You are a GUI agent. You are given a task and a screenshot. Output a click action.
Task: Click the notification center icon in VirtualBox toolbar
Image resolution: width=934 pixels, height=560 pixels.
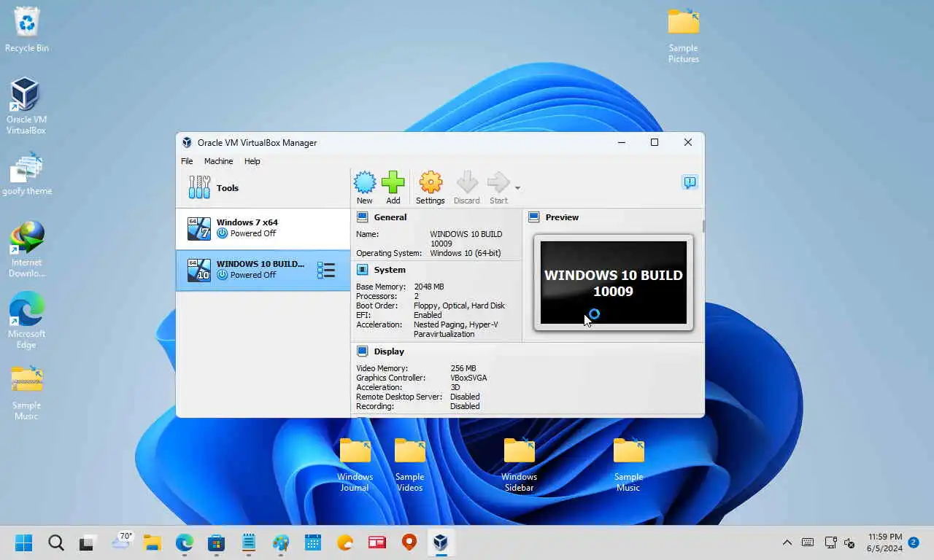690,182
